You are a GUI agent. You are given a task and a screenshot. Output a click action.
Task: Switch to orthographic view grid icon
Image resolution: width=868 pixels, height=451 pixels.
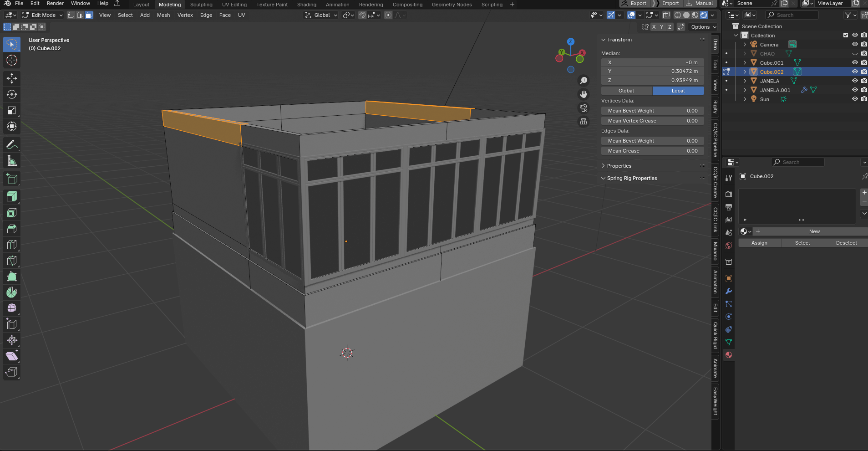tap(584, 122)
